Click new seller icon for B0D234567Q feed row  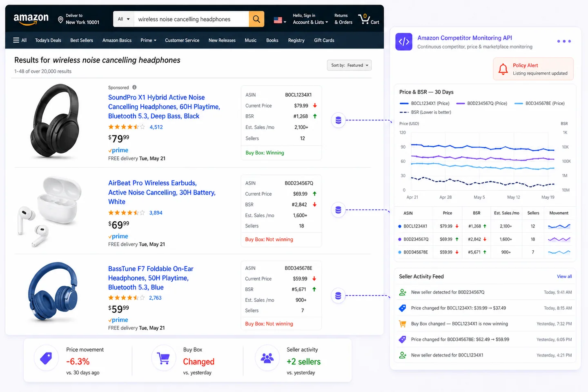coord(403,292)
